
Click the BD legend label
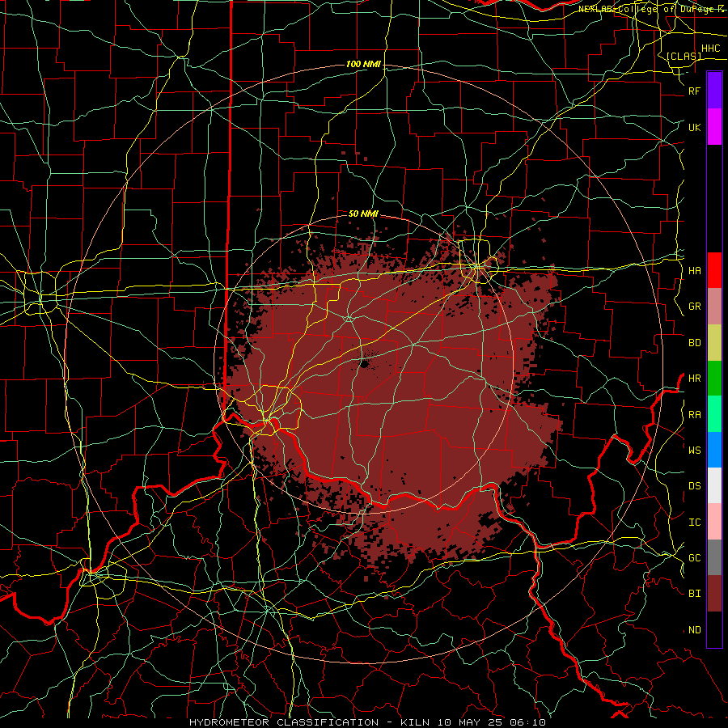pyautogui.click(x=694, y=343)
